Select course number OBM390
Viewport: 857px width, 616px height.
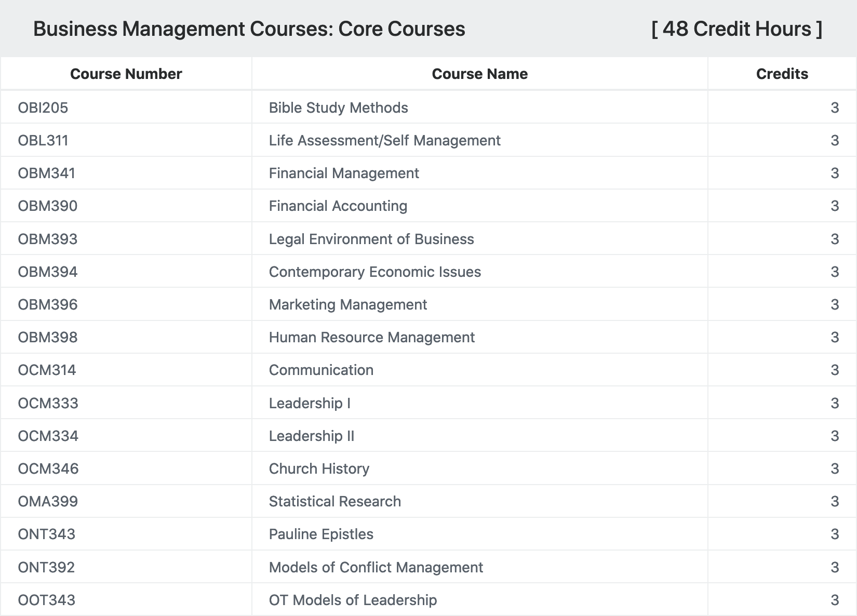click(x=48, y=206)
